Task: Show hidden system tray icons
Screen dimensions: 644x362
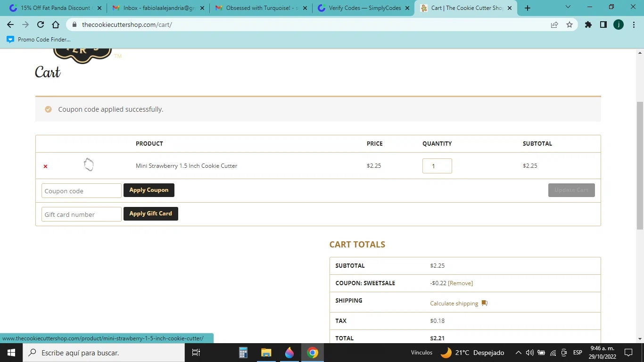Action: point(518,353)
